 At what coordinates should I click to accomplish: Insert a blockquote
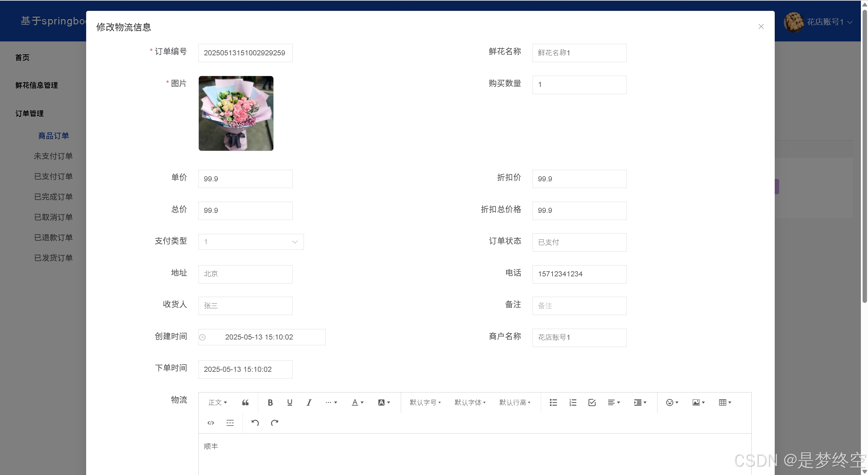tap(245, 402)
